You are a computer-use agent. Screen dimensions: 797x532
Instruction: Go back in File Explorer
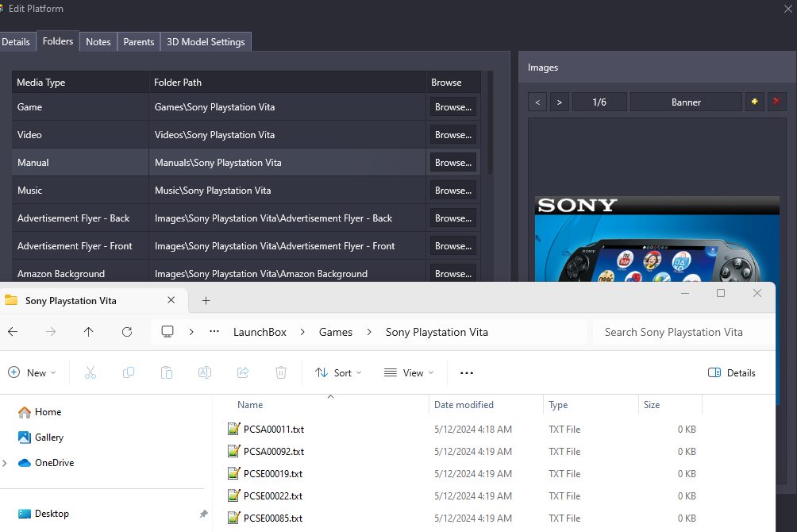pos(13,332)
